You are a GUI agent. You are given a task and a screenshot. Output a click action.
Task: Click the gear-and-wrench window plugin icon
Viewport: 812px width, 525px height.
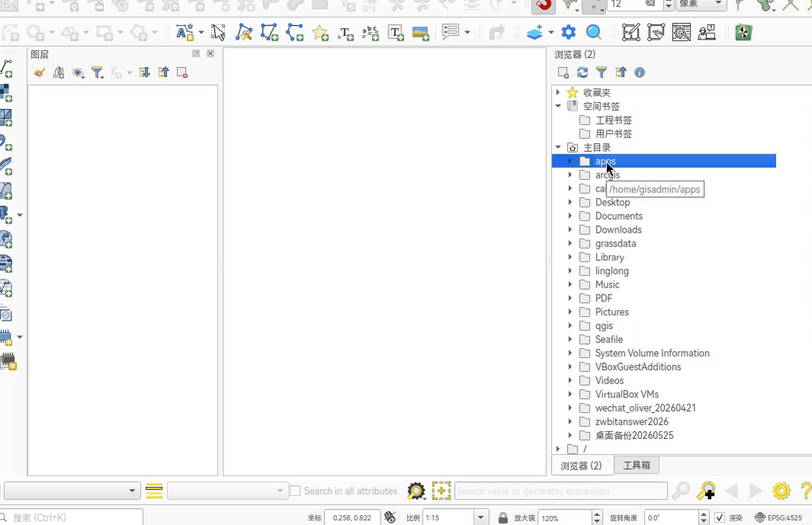pyautogui.click(x=681, y=33)
